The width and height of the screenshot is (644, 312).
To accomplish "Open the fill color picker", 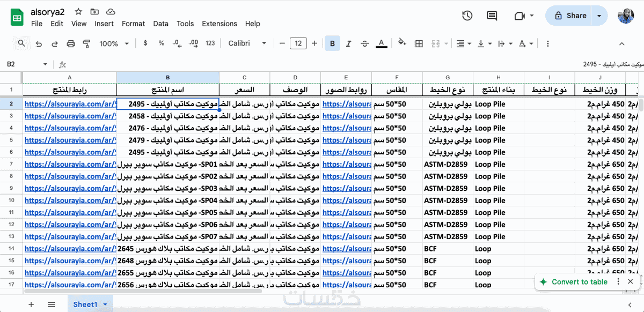I will pos(402,43).
